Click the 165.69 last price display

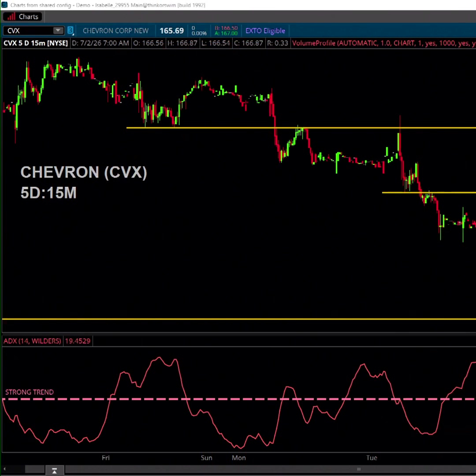pos(172,31)
